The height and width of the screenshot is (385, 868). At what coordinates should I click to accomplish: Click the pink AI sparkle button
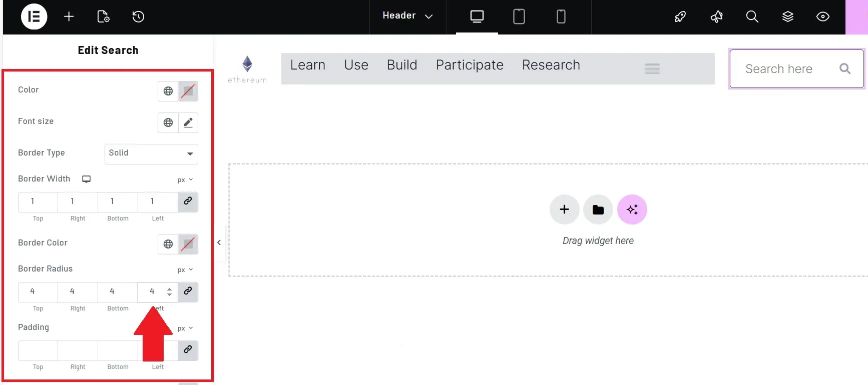(x=632, y=209)
